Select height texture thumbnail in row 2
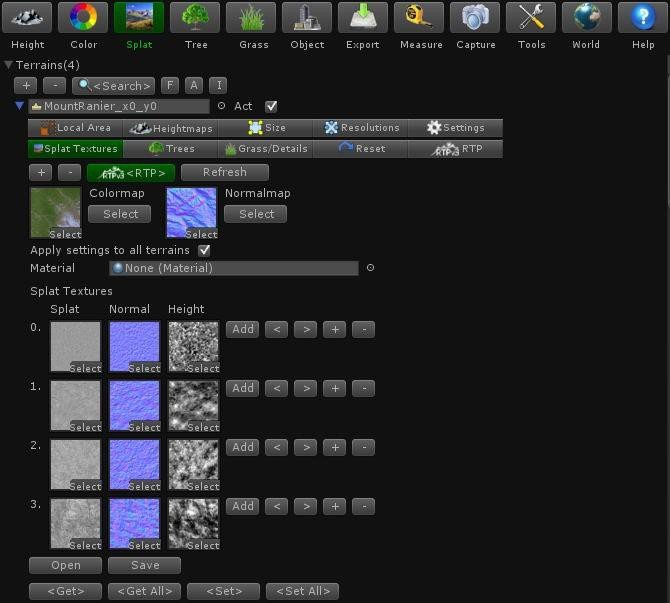This screenshot has width=670, height=603. 194,465
